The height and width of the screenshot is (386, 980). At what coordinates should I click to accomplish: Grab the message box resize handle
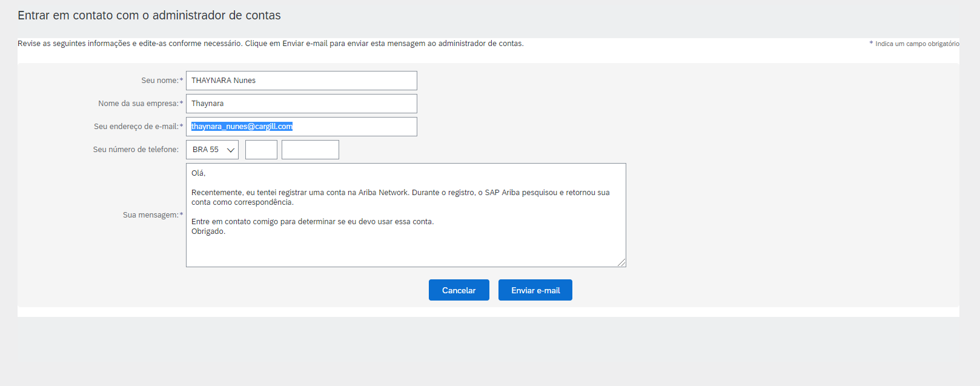[621, 262]
